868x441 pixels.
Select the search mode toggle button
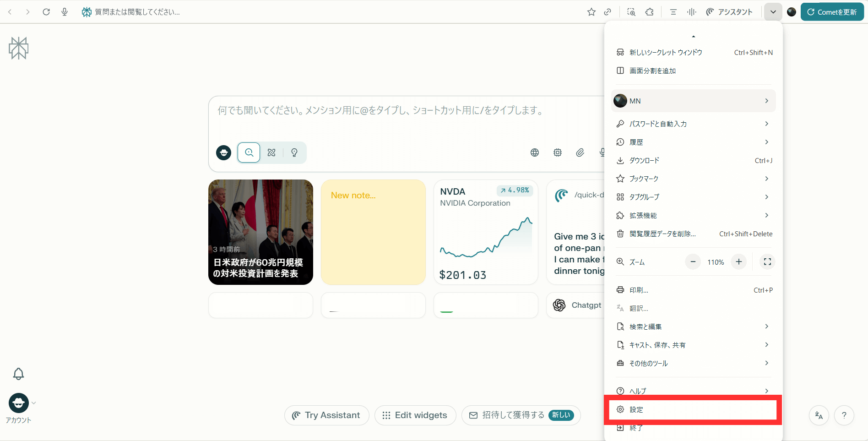click(249, 152)
